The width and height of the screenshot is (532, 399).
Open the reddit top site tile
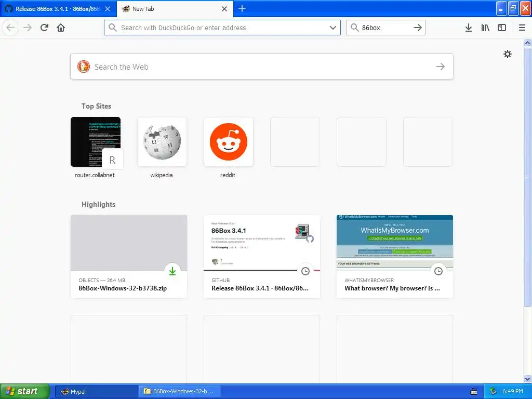229,142
